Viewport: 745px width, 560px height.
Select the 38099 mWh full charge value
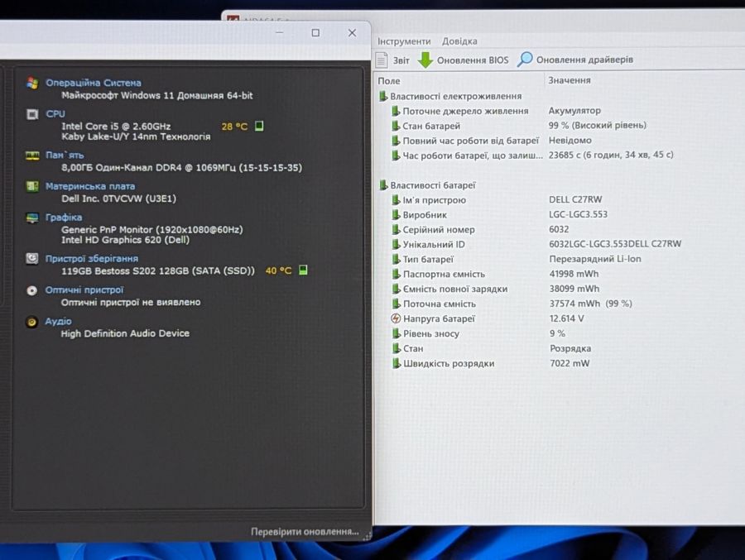point(574,289)
